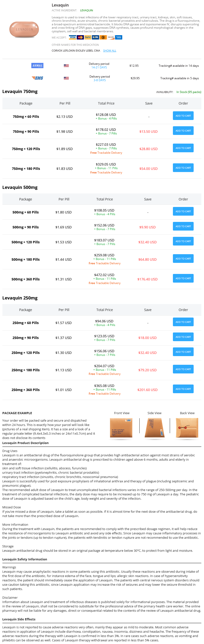Open the package Back View image
The height and width of the screenshot is (644, 204).
(187, 428)
